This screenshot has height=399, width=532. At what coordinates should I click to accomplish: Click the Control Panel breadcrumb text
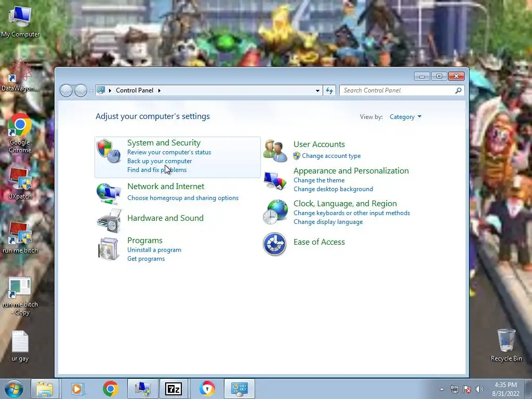click(x=135, y=90)
